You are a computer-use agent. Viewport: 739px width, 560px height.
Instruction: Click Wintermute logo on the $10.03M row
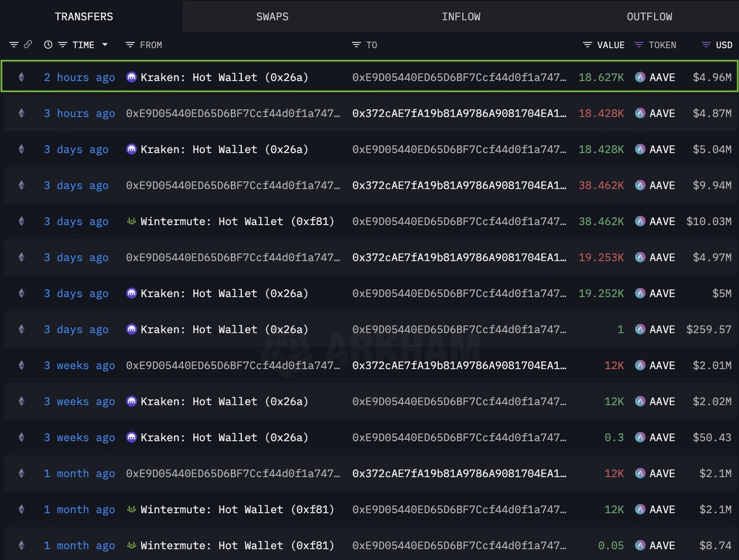point(131,222)
